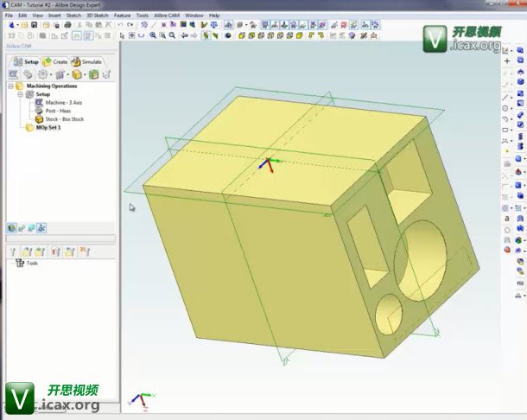The image size is (527, 420).
Task: Toggle the highlighted design explorer icon in toolbar
Action: click(x=77, y=35)
